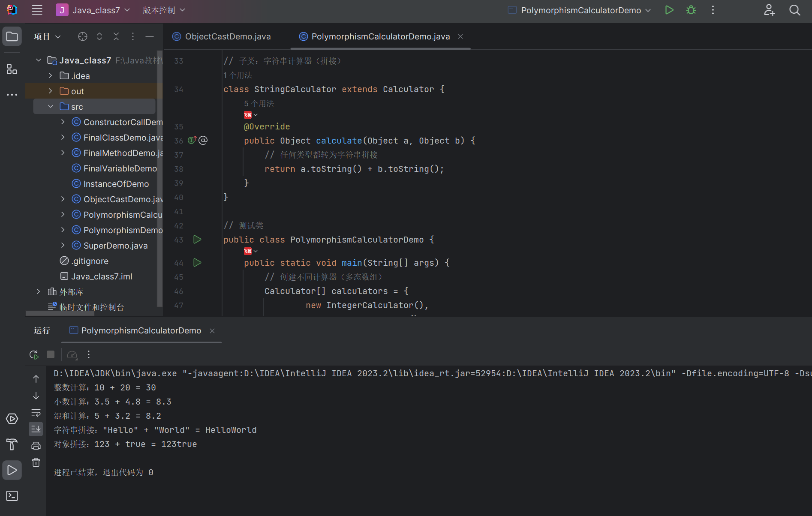812x516 pixels.
Task: Select the .gitignore file
Action: [x=90, y=261]
